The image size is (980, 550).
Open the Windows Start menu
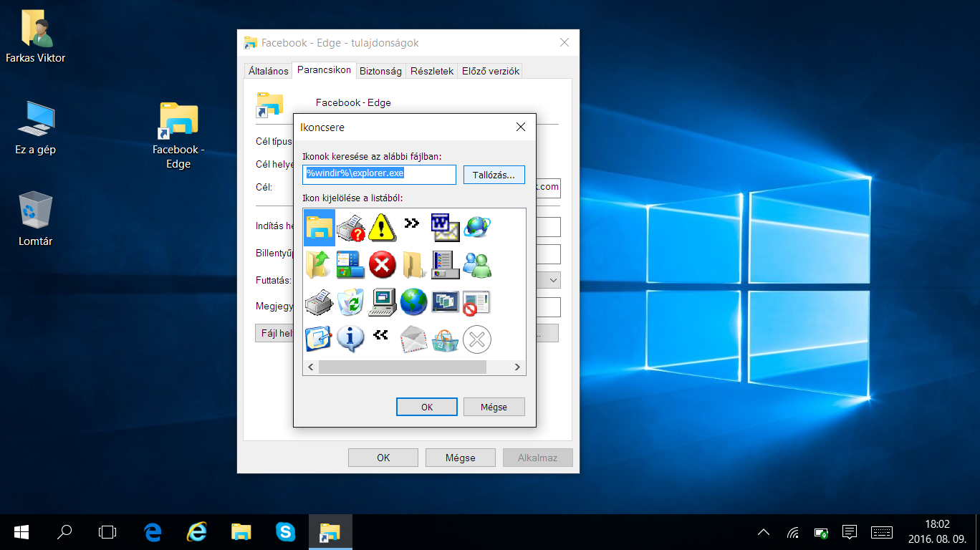click(x=21, y=532)
